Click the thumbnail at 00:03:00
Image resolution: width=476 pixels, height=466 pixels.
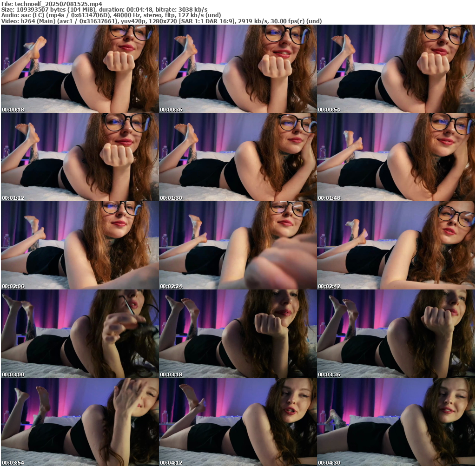click(80, 334)
